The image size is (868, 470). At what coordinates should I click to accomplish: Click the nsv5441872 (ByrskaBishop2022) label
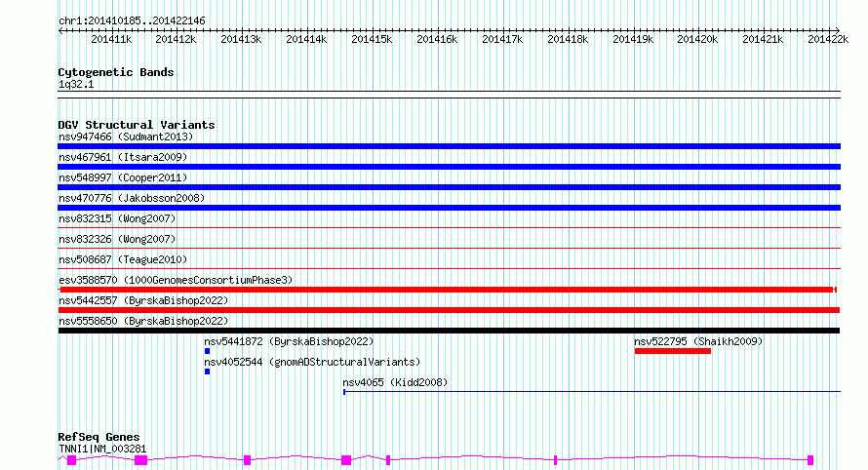(x=289, y=341)
